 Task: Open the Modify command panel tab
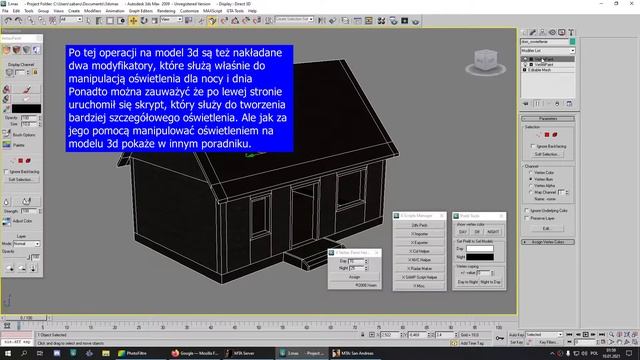pos(533,32)
